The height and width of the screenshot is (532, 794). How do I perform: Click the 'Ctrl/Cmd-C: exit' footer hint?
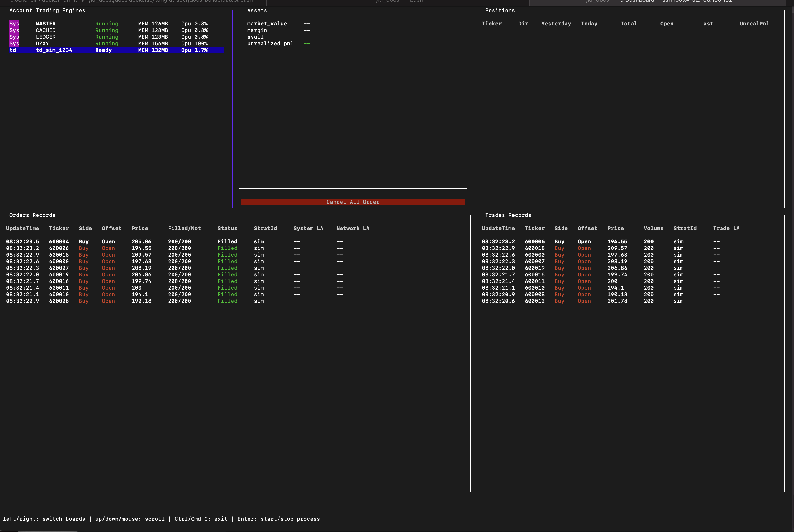tap(201, 519)
